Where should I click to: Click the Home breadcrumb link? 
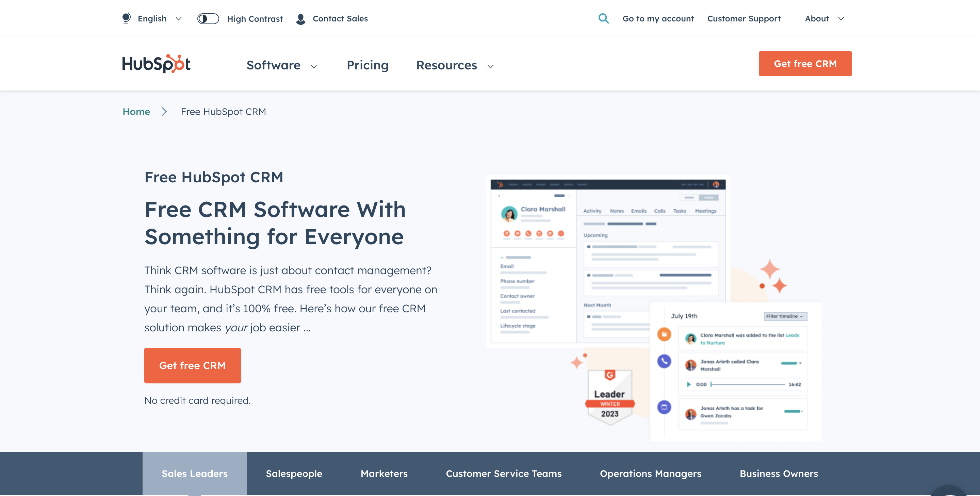(x=136, y=112)
